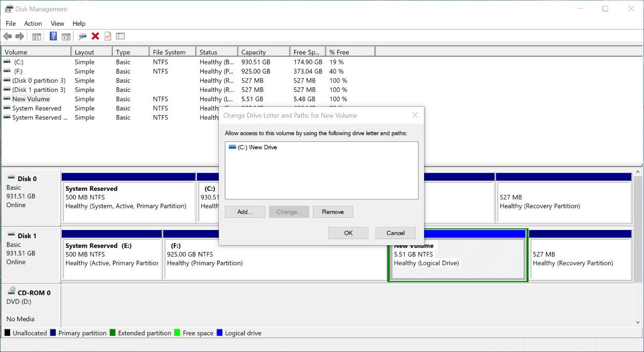Toggle the Show/Hide Action Pane icon
Image resolution: width=644 pixels, height=352 pixels.
(x=66, y=37)
